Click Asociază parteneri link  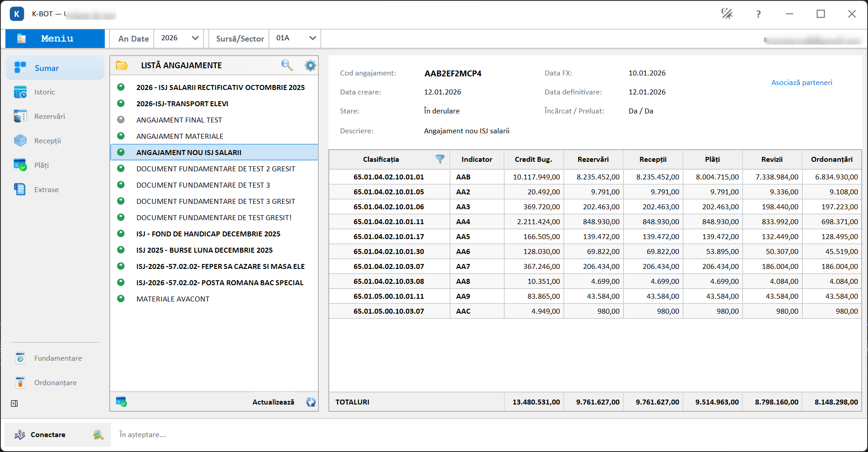(802, 82)
